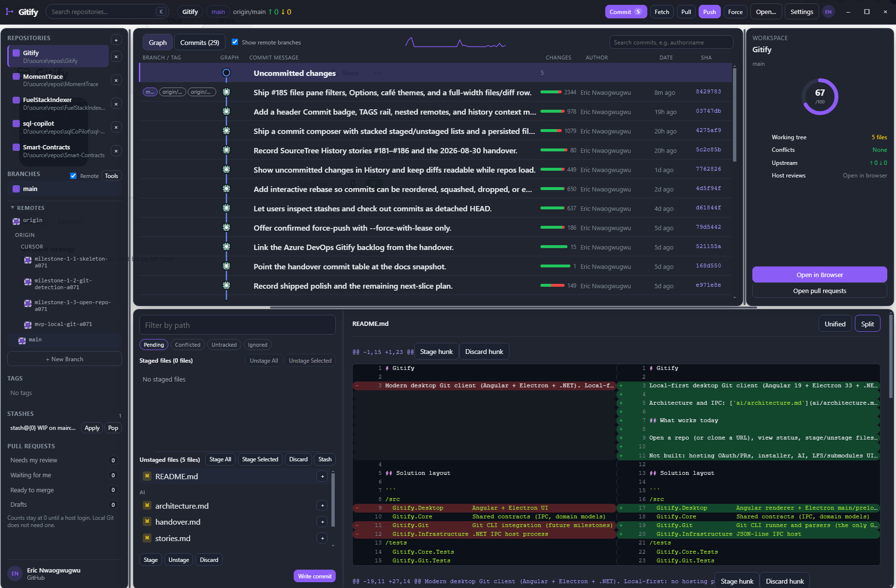Image resolution: width=896 pixels, height=588 pixels.
Task: Focus the Filter by path field
Action: click(237, 325)
